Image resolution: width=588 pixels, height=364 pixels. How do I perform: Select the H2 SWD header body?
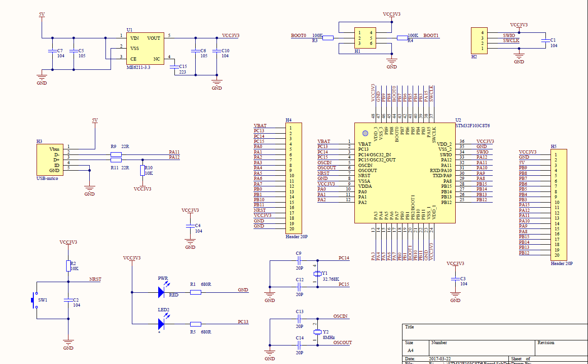point(479,40)
